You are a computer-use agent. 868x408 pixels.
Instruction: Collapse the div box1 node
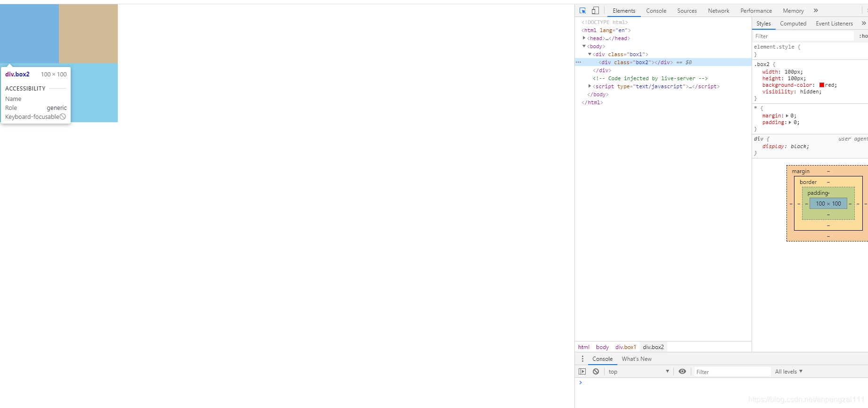(590, 54)
